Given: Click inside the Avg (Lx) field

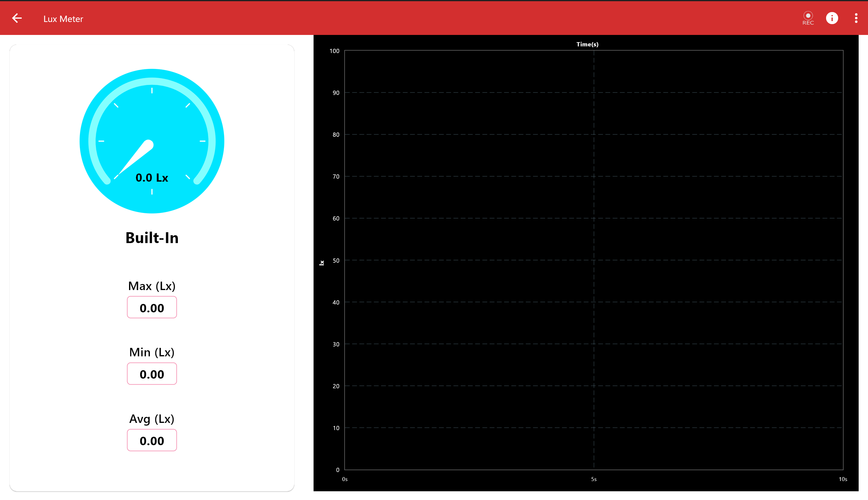Looking at the screenshot, I should point(152,440).
